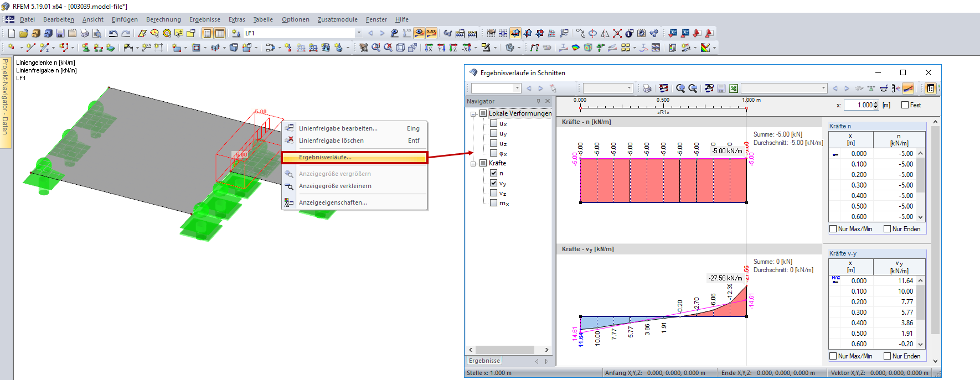The image size is (980, 380).
Task: Click the Undo arrow icon
Action: (113, 33)
